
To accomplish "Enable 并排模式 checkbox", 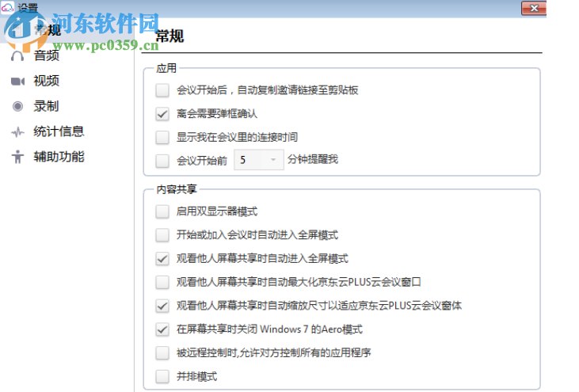I will click(x=162, y=377).
